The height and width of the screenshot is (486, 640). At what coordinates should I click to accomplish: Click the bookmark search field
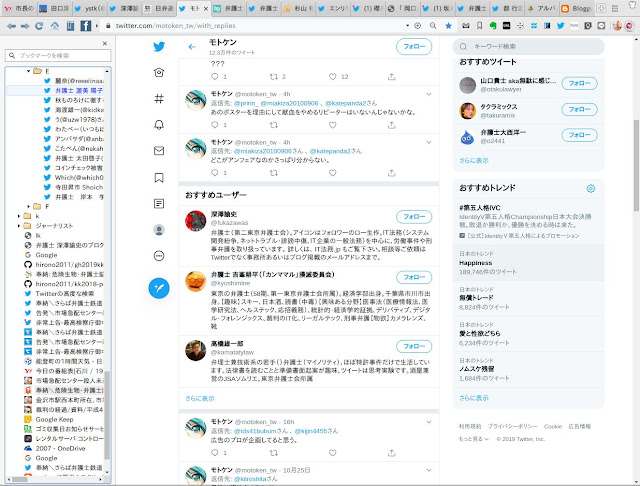coord(58,55)
